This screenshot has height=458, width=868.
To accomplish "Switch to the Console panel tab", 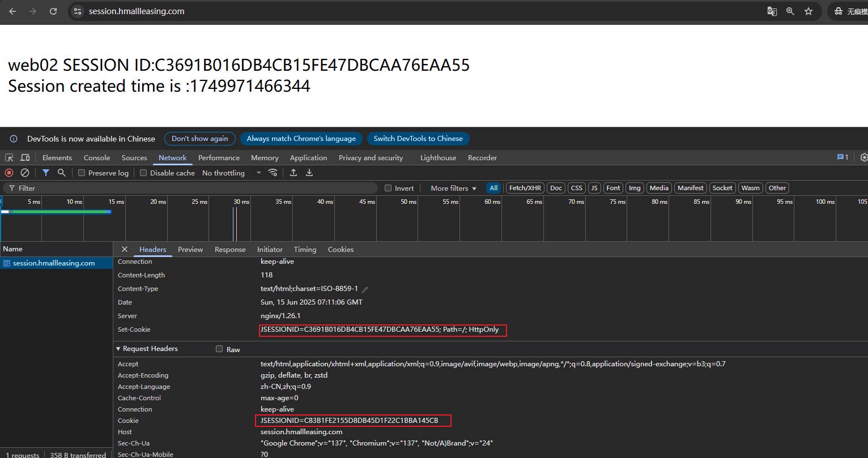I will coord(97,157).
